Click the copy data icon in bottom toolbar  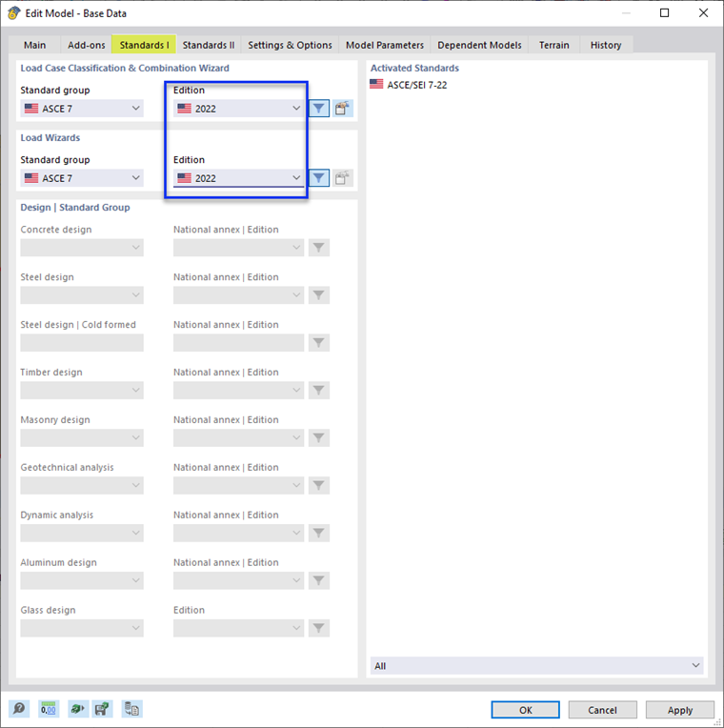point(131,709)
